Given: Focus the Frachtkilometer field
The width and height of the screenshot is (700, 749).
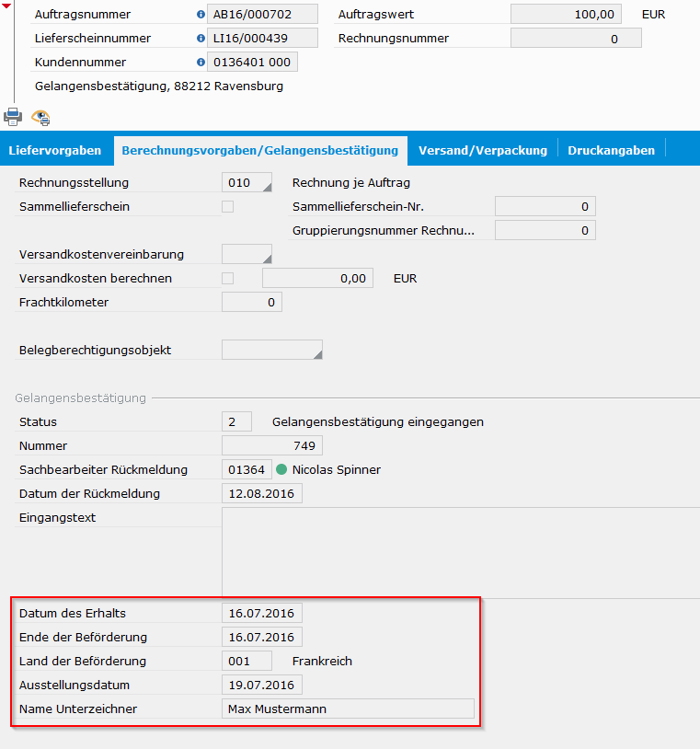Looking at the screenshot, I should pyautogui.click(x=252, y=302).
